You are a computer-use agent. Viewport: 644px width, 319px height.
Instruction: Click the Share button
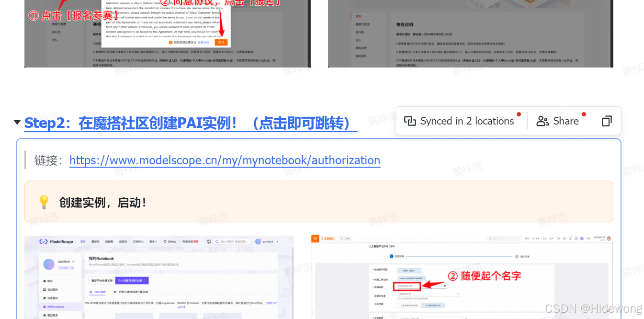pyautogui.click(x=558, y=121)
